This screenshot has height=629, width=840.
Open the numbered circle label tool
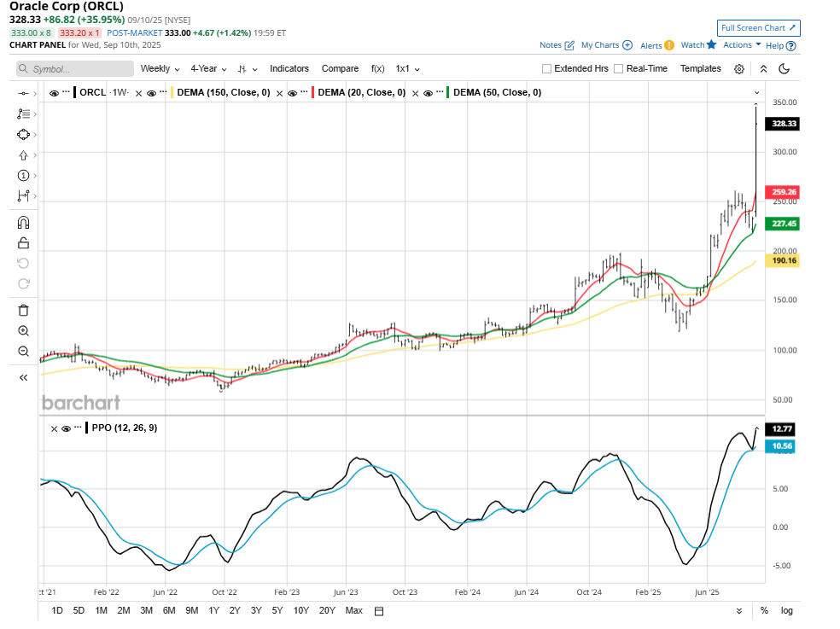coord(23,176)
